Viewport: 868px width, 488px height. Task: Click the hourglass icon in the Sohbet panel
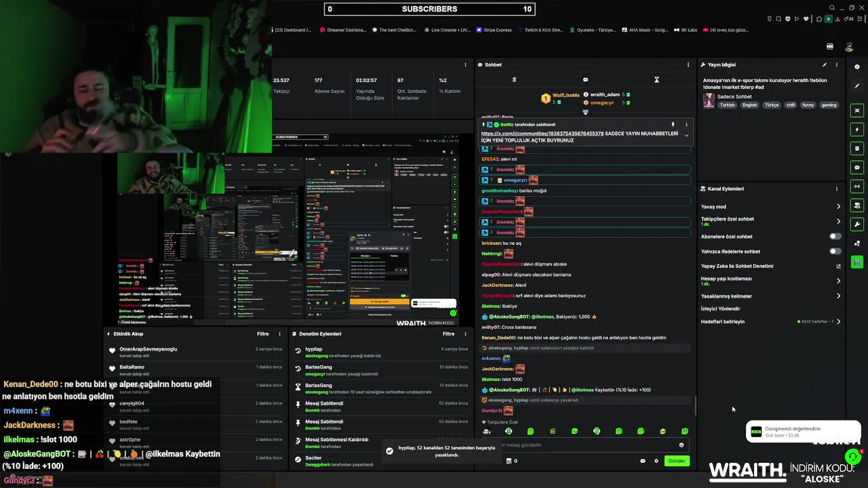pos(656,80)
